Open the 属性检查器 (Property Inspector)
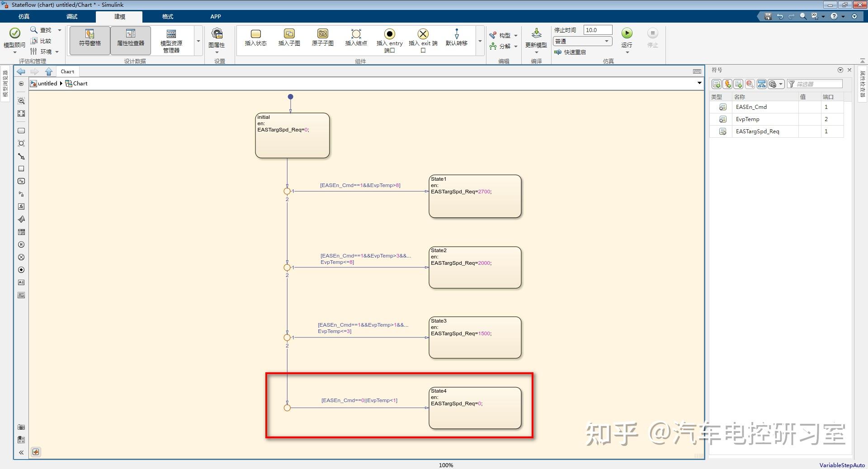868x469 pixels. pos(130,40)
